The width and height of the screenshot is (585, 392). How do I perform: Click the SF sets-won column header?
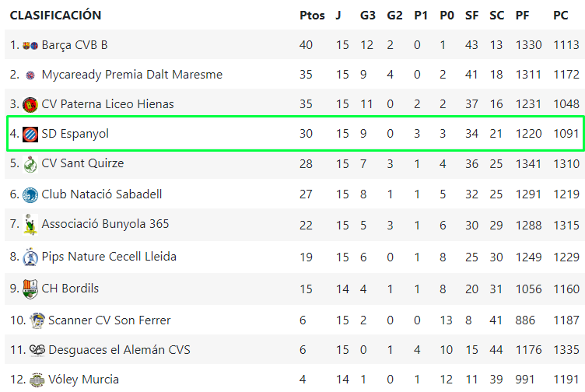coord(471,16)
